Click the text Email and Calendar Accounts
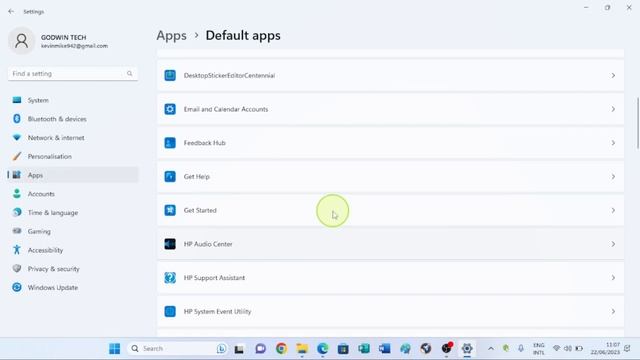Viewport: 640px width, 360px height. [x=226, y=109]
